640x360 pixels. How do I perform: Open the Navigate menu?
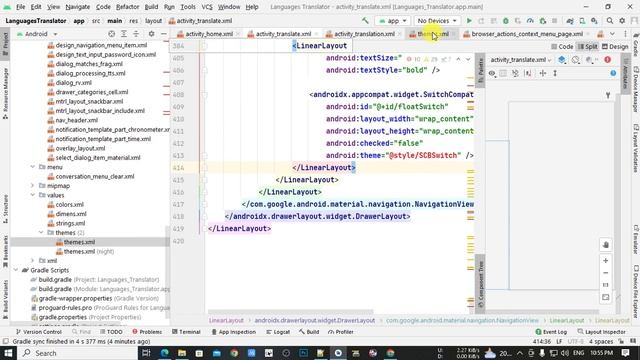[x=78, y=7]
